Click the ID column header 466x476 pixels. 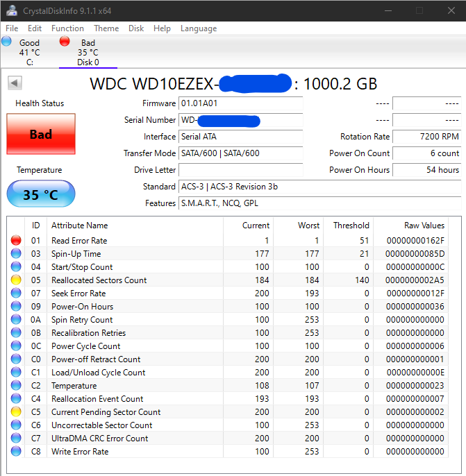coord(36,226)
